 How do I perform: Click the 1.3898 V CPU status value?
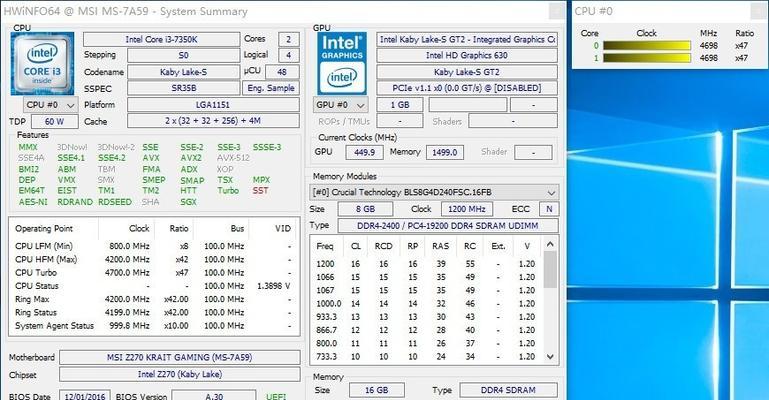(x=273, y=286)
